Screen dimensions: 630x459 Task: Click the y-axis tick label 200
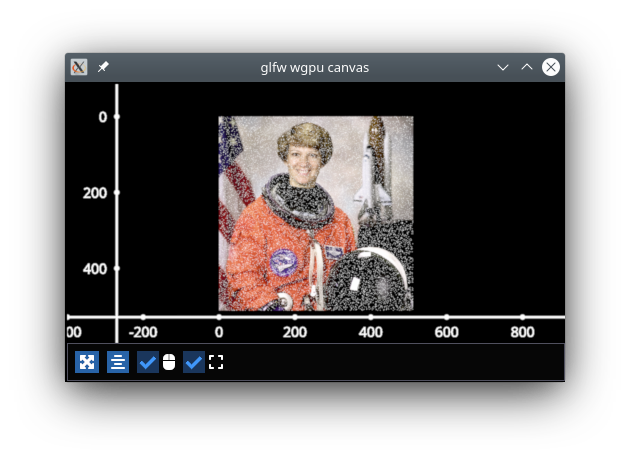[95, 193]
